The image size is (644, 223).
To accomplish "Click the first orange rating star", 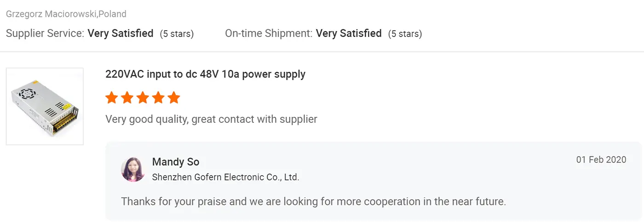I will click(111, 97).
